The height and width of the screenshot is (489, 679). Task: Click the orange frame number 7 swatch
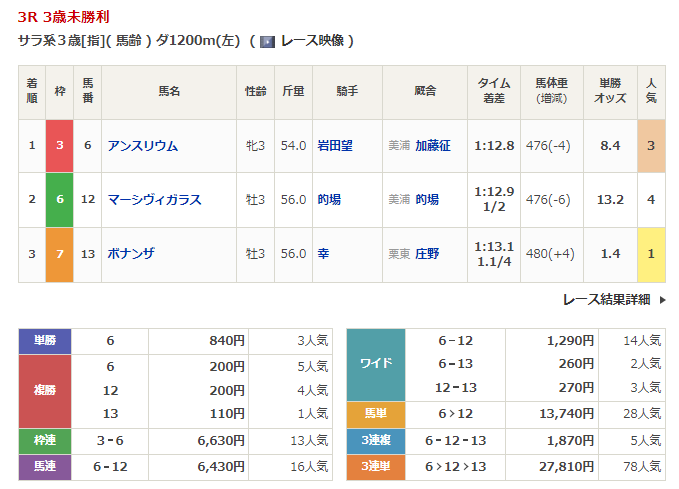60,254
